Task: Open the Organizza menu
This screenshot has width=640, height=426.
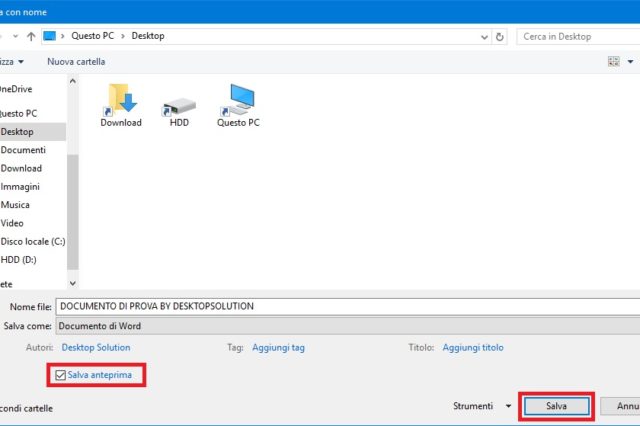Action: coord(11,62)
